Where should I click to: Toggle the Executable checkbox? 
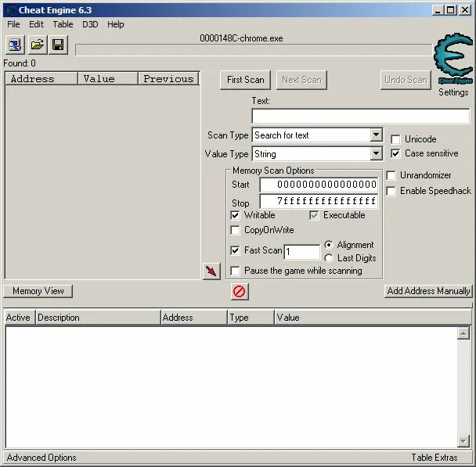point(314,215)
